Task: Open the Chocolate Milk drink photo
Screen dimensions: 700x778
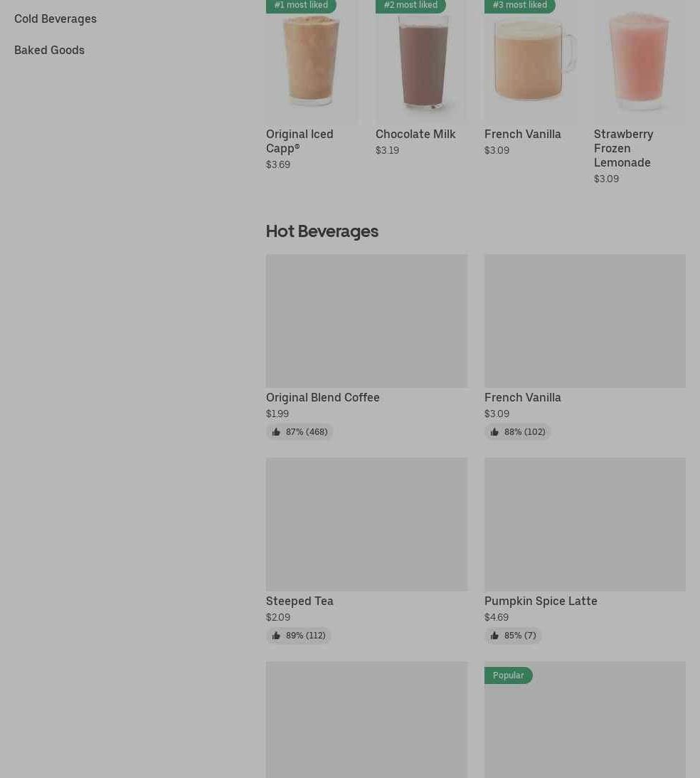Action: point(420,61)
